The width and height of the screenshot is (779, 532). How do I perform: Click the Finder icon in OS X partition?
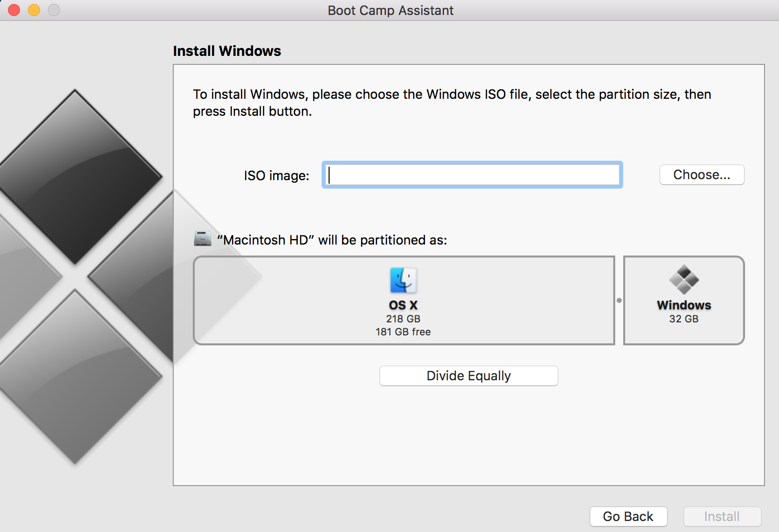pos(403,280)
